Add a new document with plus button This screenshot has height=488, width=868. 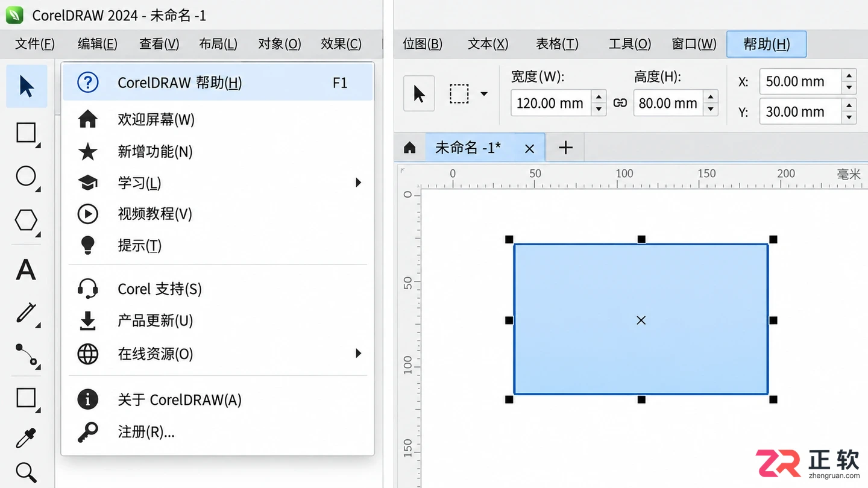(565, 148)
